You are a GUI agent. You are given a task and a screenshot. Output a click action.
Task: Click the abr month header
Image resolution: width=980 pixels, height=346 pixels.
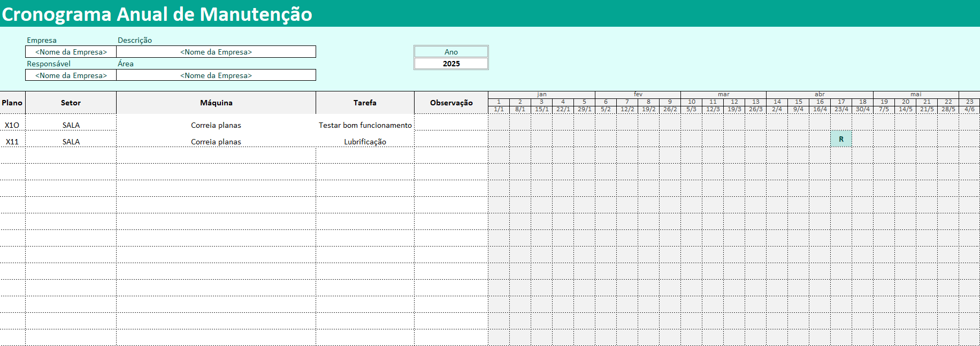point(820,94)
